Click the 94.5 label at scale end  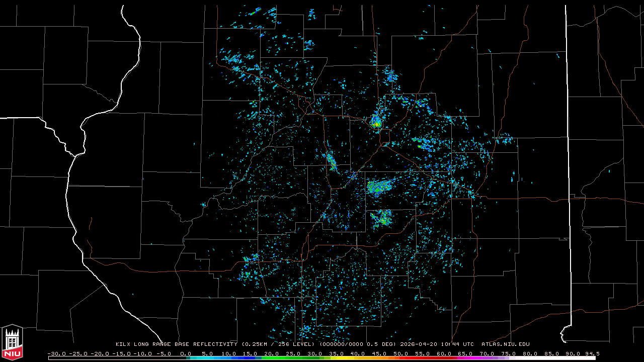(x=592, y=353)
